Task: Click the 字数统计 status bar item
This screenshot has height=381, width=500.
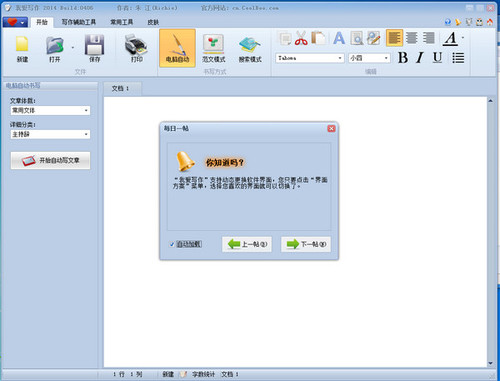Action: pyautogui.click(x=203, y=374)
